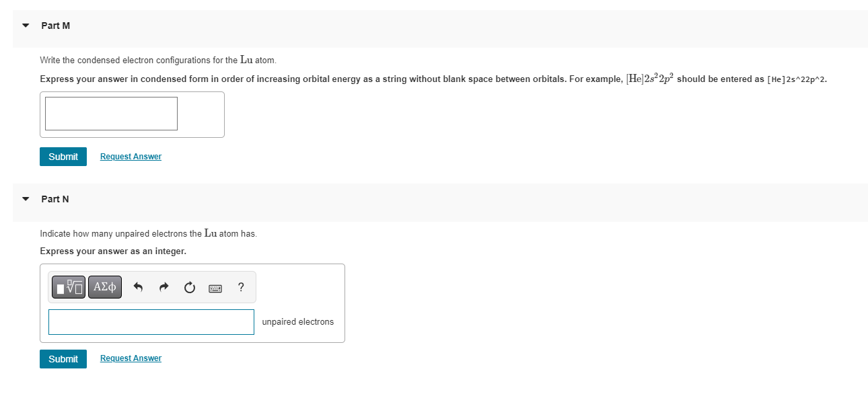The image size is (868, 396).
Task: Submit the Part M answer
Action: tap(63, 157)
